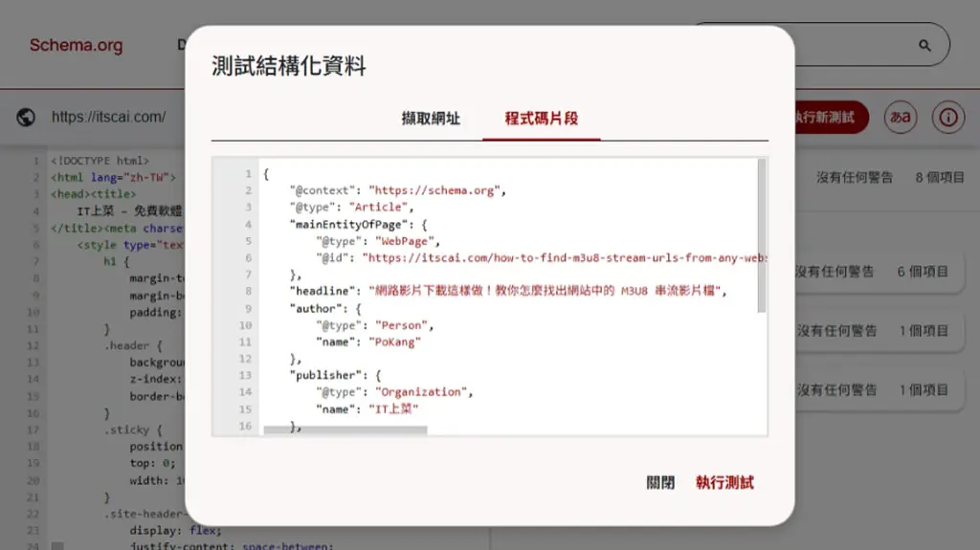This screenshot has width=980, height=550.
Task: Click the circular info icon
Action: pyautogui.click(x=948, y=117)
